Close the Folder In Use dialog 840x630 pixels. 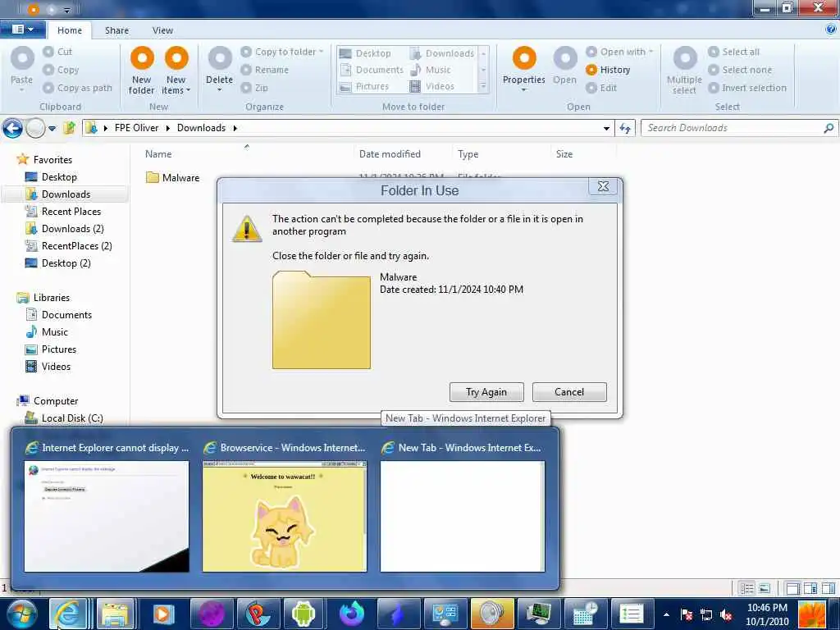tap(603, 186)
